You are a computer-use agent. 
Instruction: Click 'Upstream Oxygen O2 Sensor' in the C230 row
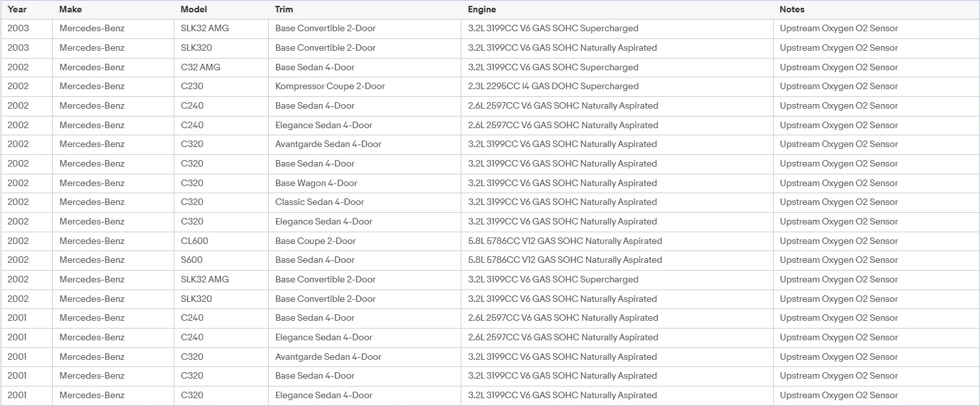coord(839,87)
